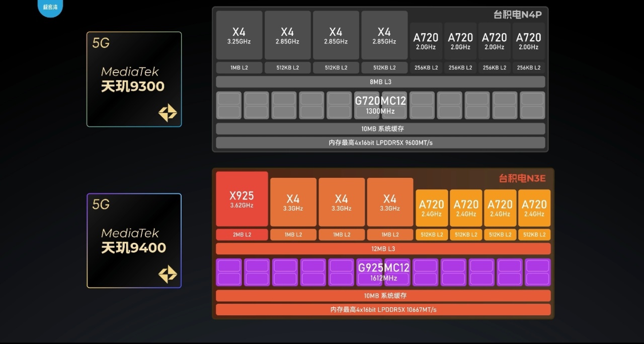
Task: Select the G720MC12 1300MHz GPU label
Action: click(380, 105)
